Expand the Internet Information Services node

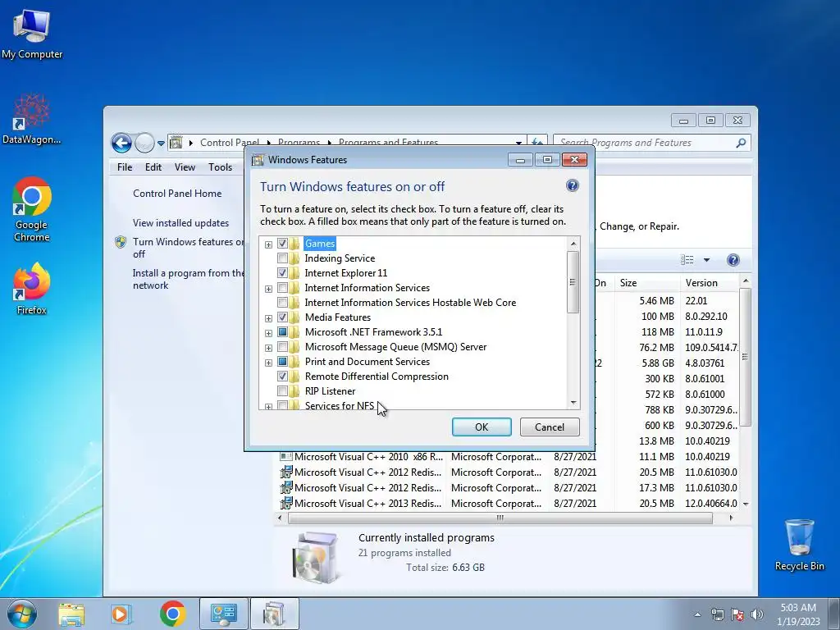[268, 289]
